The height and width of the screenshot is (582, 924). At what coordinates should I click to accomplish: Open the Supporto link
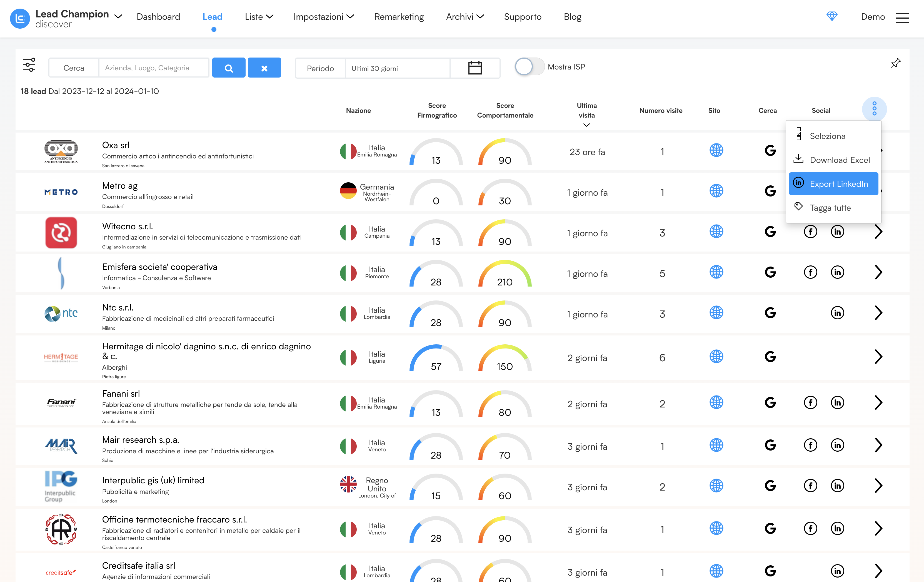click(522, 16)
